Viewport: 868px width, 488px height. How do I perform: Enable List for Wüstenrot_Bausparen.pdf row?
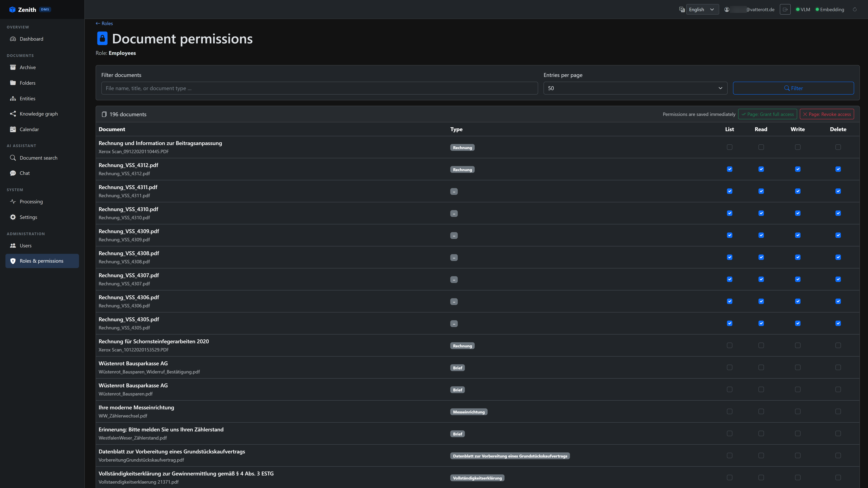729,389
